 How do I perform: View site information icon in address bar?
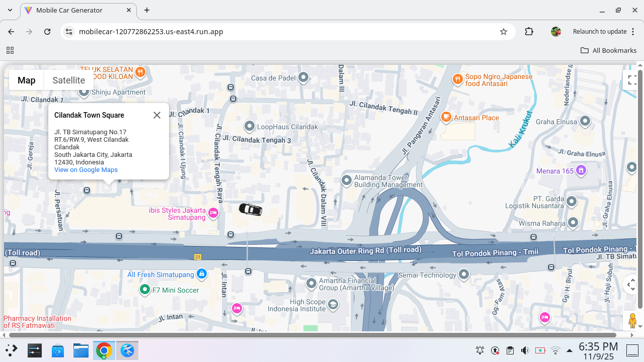70,32
